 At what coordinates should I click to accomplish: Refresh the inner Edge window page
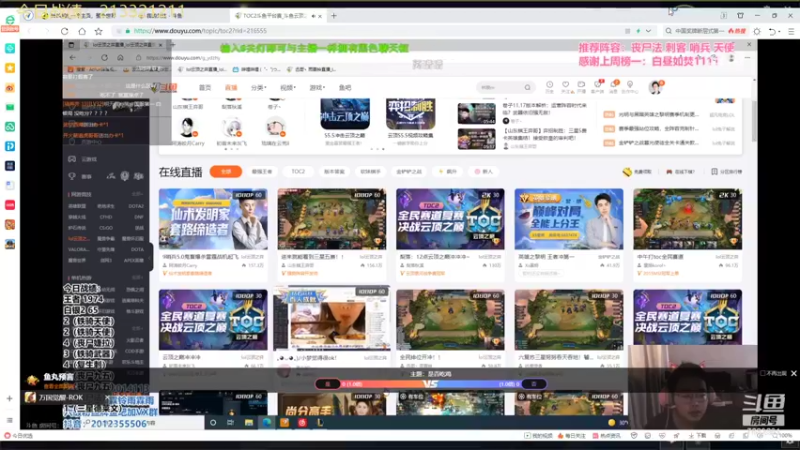(x=104, y=58)
